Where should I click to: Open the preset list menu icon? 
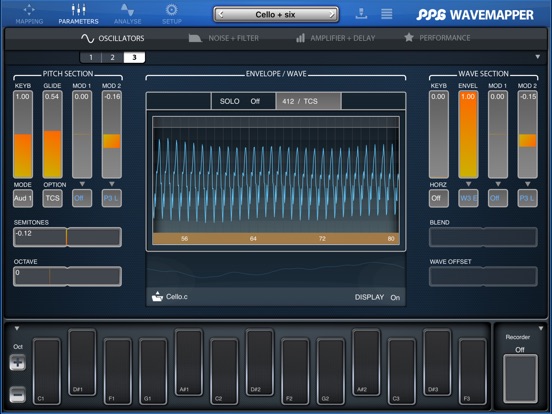(387, 14)
